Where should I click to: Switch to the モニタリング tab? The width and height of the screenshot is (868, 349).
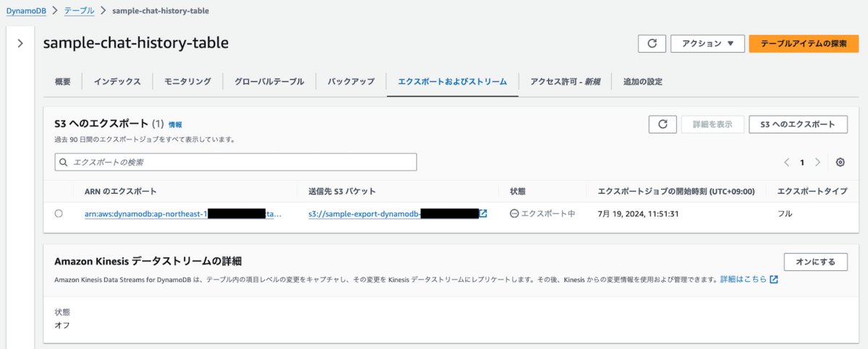[x=187, y=82]
